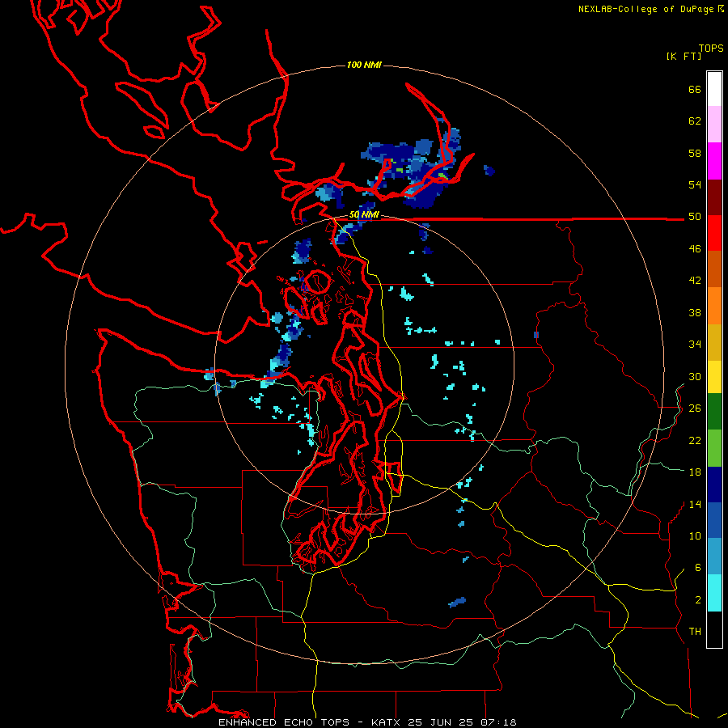The image size is (728, 728).
Task: Click the 'TH' threshold legend label
Action: coord(695,632)
